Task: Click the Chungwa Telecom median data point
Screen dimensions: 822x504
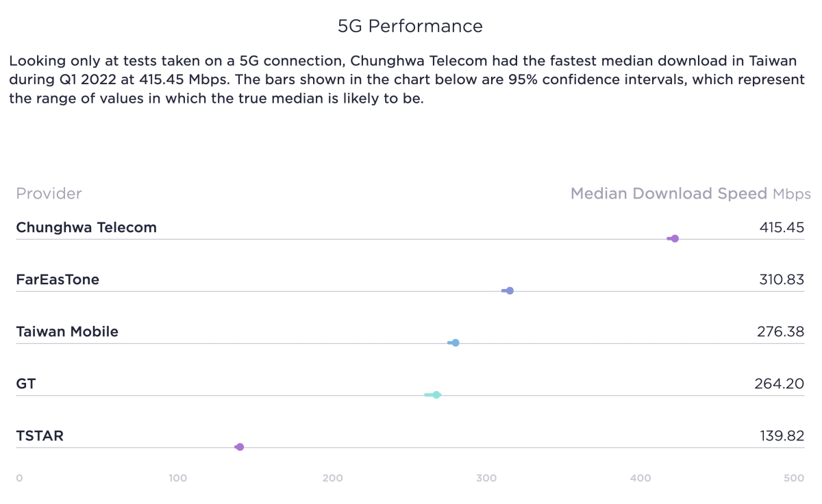Action: click(675, 238)
